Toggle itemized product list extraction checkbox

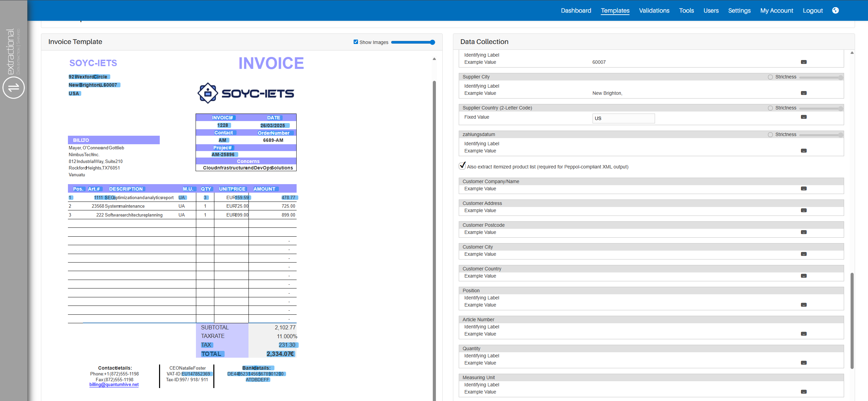coord(462,166)
